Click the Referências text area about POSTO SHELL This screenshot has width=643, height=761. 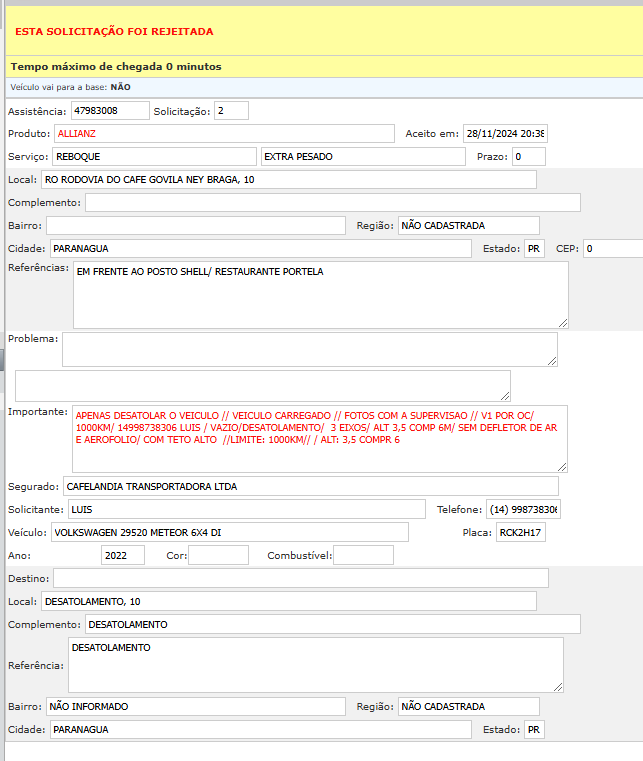coord(320,295)
